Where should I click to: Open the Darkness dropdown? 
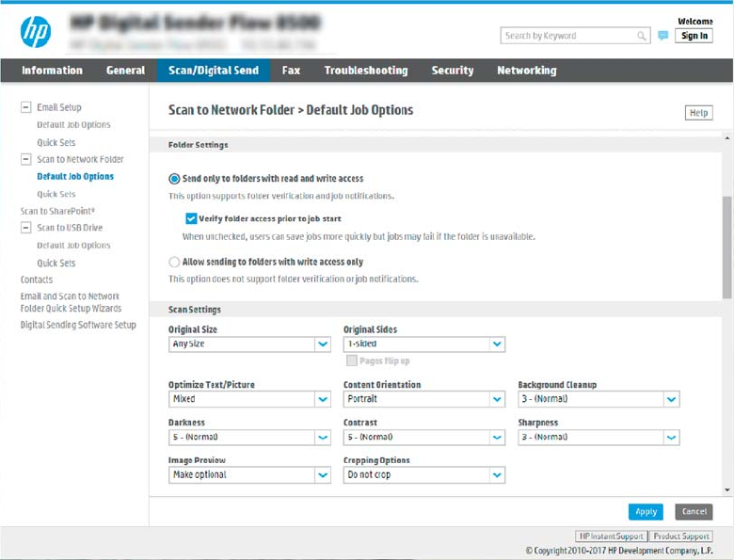(x=249, y=437)
